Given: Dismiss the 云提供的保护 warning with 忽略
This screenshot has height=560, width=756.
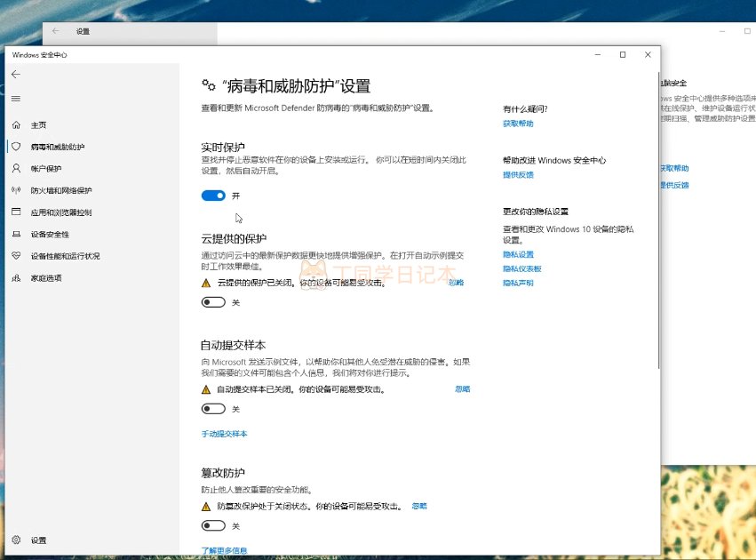Looking at the screenshot, I should (456, 283).
